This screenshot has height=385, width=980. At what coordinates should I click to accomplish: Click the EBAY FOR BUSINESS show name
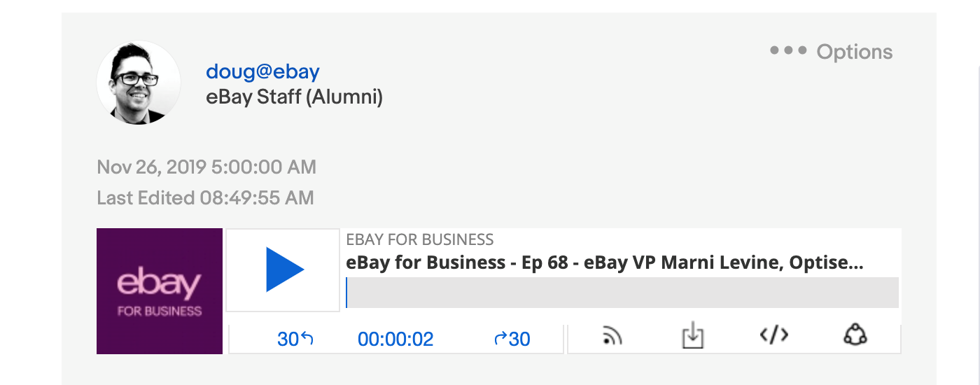(x=420, y=239)
